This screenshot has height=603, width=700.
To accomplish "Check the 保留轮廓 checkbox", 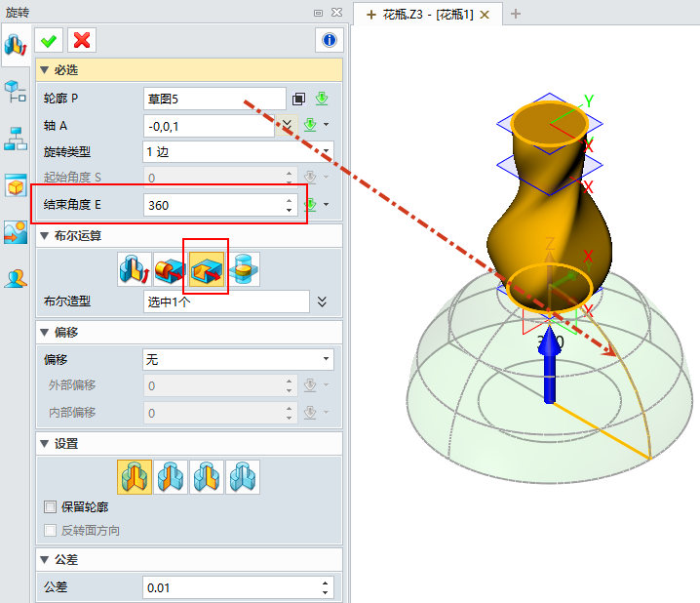I will pos(51,507).
